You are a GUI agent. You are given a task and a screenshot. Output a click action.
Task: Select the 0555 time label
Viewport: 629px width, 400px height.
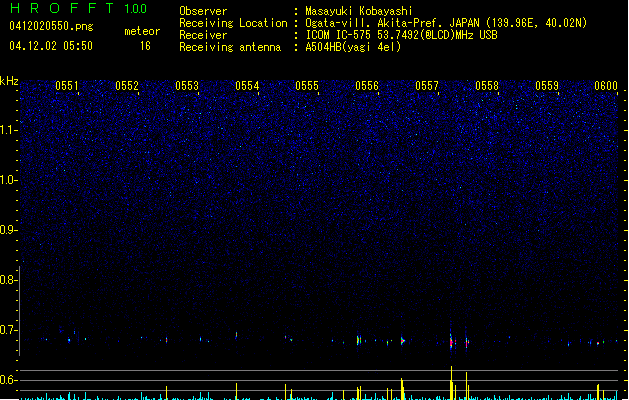307,86
